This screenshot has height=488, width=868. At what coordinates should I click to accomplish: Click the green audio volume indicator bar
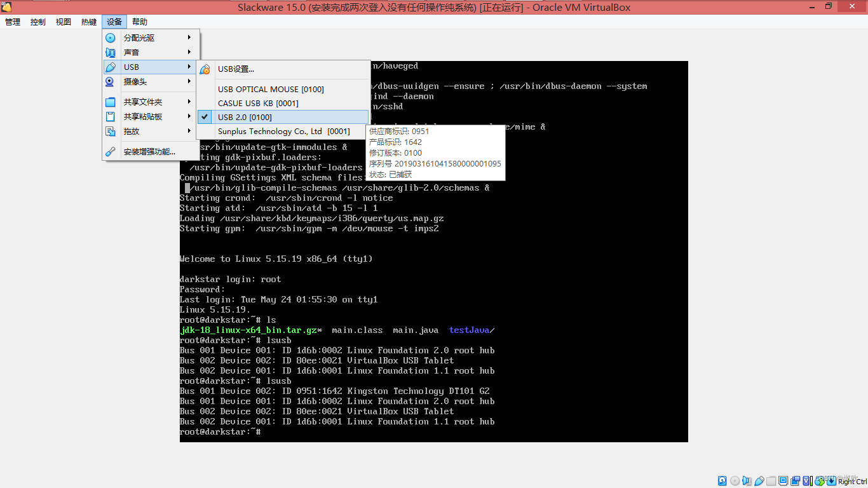811,480
